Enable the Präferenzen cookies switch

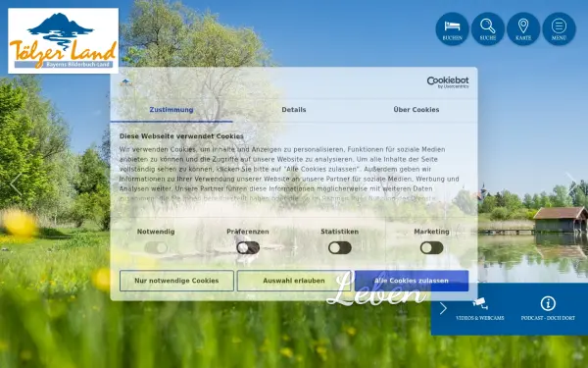point(248,248)
